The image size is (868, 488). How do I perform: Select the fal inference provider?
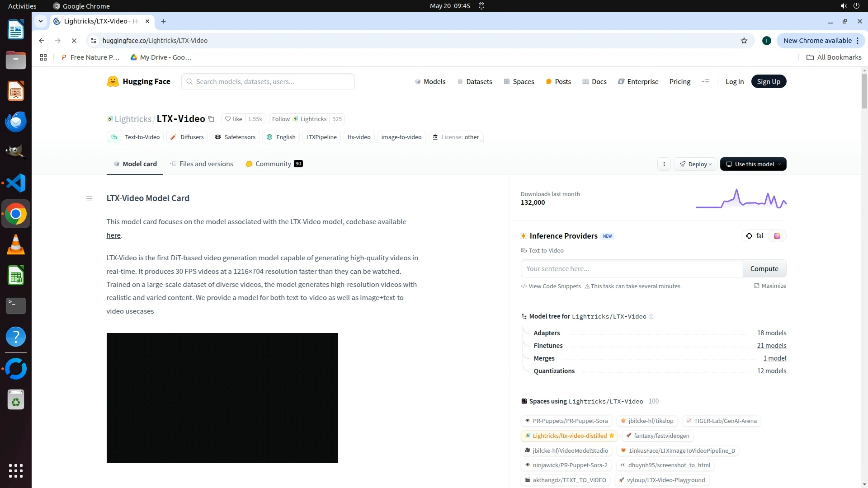pyautogui.click(x=755, y=236)
